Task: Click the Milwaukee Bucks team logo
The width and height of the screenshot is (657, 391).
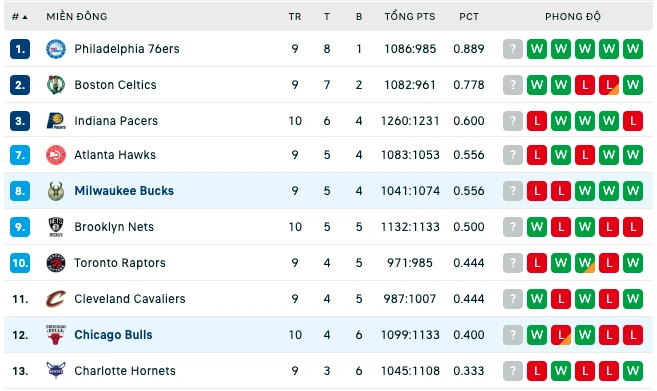Action: 56,191
